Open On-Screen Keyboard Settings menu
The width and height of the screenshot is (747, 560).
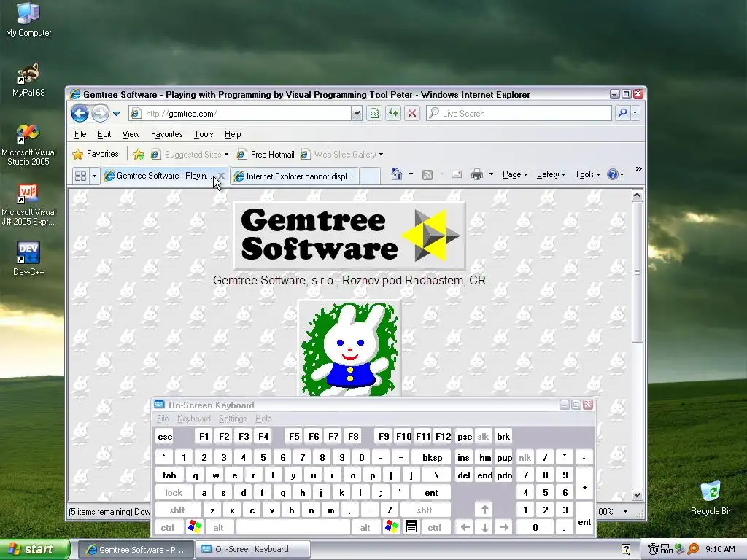(x=233, y=419)
